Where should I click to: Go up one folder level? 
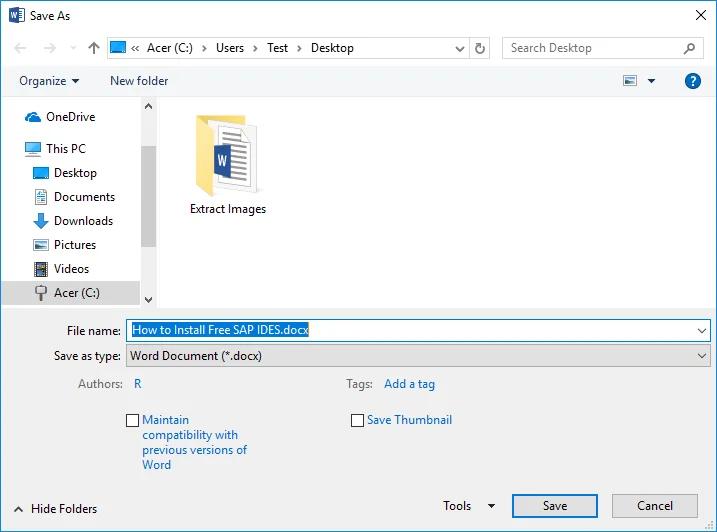[94, 48]
